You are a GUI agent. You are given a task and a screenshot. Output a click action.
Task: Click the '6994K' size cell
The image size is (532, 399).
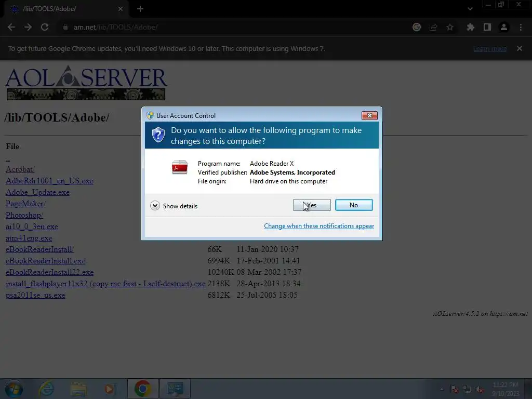tap(219, 261)
